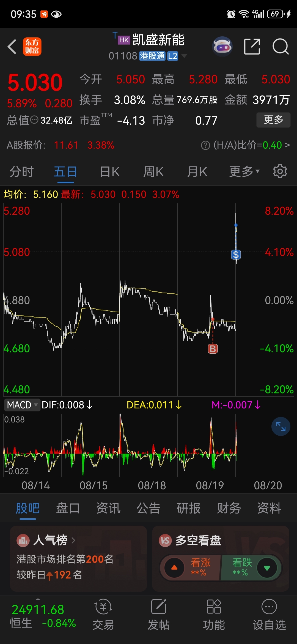This screenshot has width=297, height=644.
Task: Open the robot assistant avatar
Action: coord(222,47)
